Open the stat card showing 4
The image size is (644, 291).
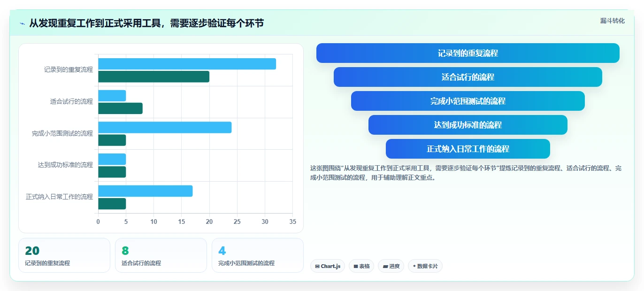(x=258, y=255)
